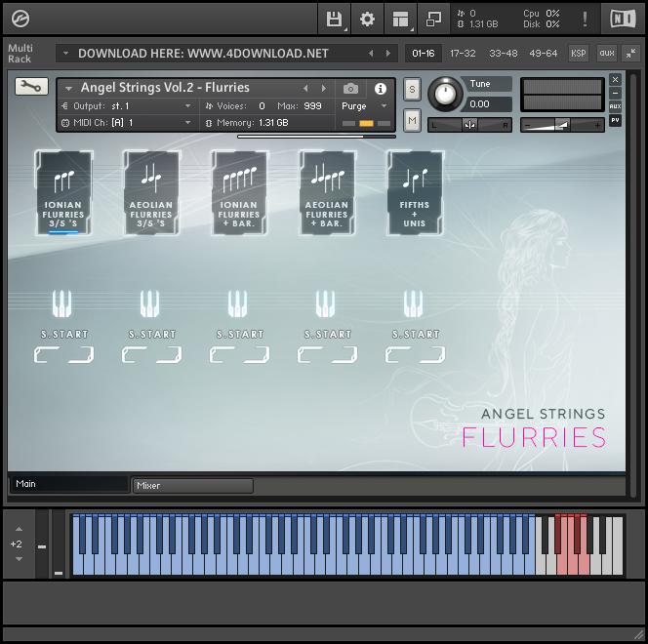Select the Mixer tab

pyautogui.click(x=192, y=486)
